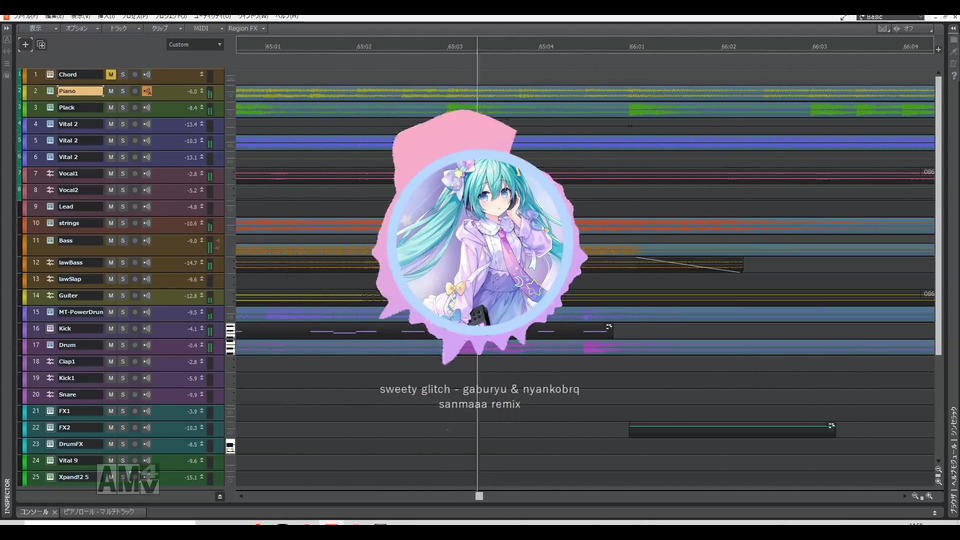Viewport: 960px width, 540px height.
Task: Click Vocal2 volume value -5.2
Action: coord(192,190)
